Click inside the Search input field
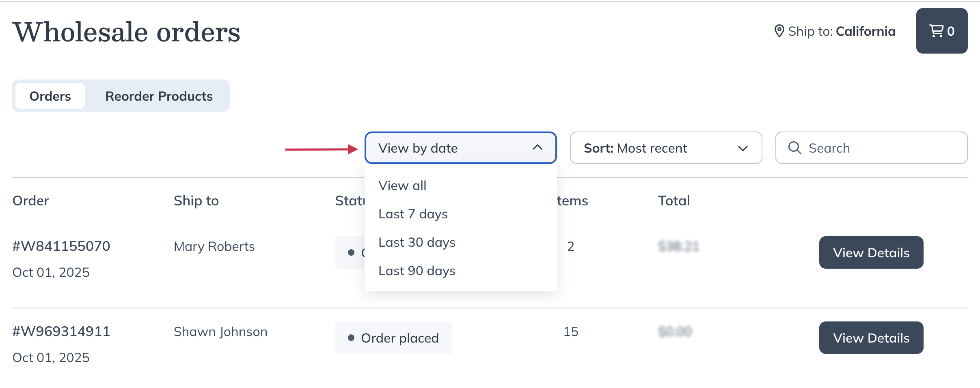 tap(881, 148)
